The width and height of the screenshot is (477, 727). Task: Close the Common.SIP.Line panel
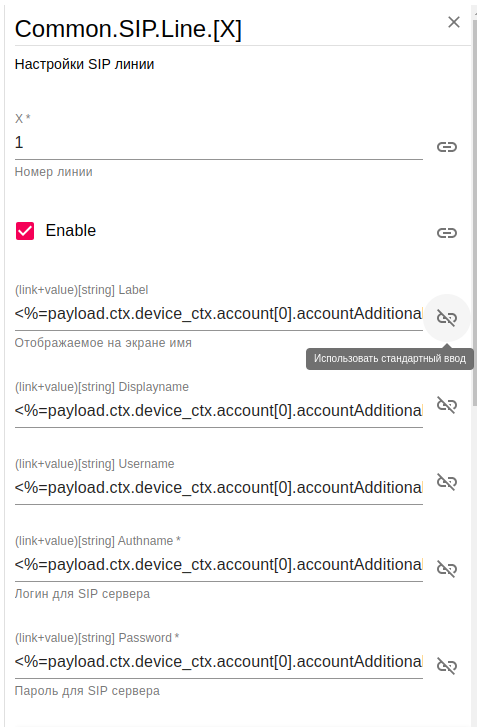coord(454,22)
